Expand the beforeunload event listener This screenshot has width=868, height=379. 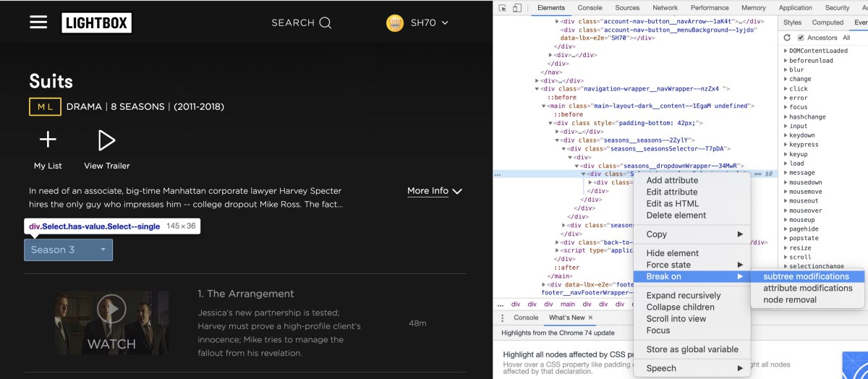(x=786, y=61)
